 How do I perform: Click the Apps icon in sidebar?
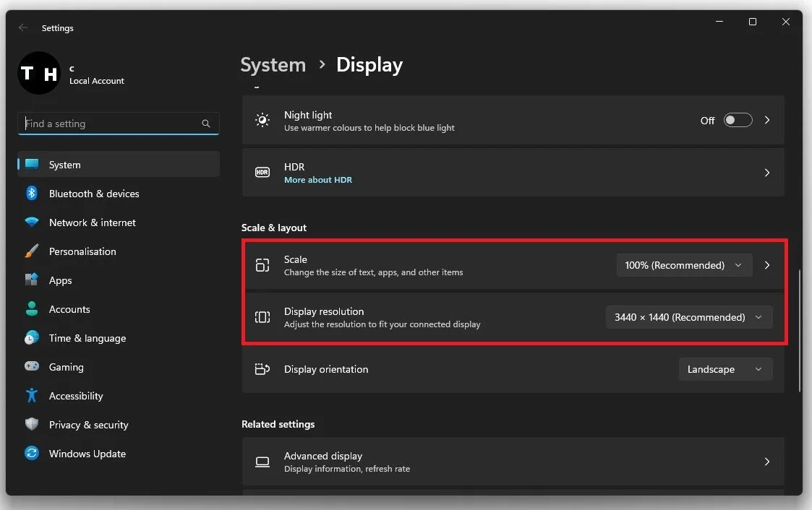pos(32,280)
